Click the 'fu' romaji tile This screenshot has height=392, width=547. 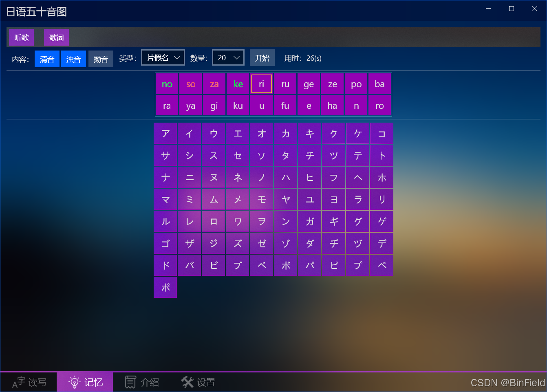tap(285, 106)
